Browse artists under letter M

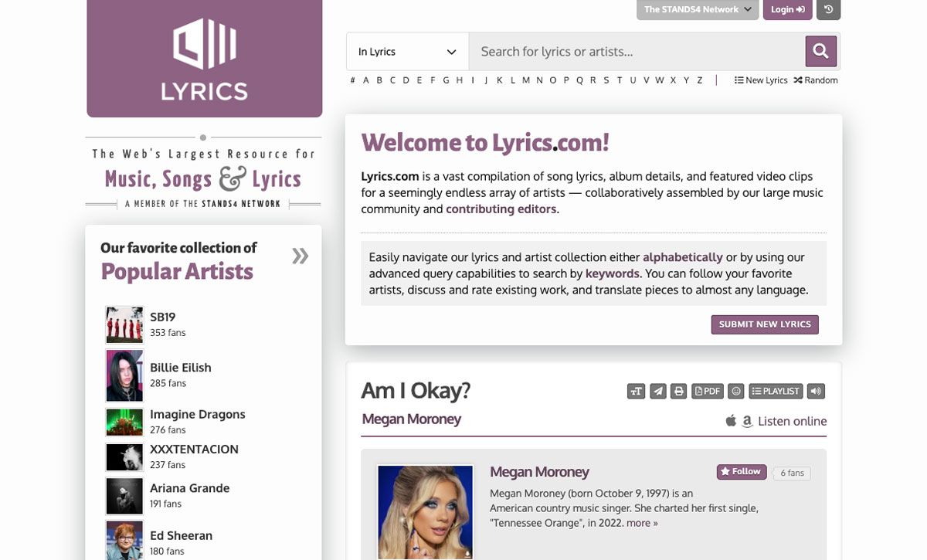coord(526,80)
